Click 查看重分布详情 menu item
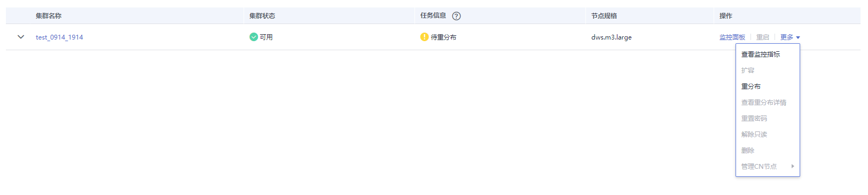 pos(764,103)
